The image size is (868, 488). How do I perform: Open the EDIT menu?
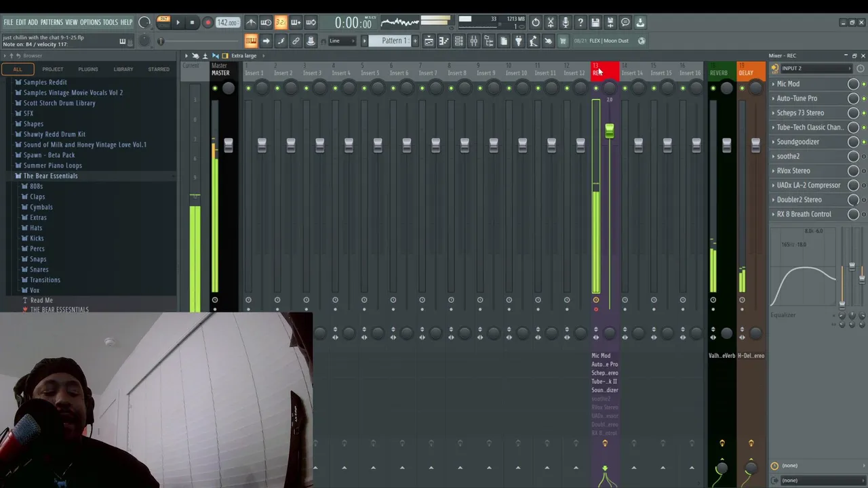click(x=21, y=22)
